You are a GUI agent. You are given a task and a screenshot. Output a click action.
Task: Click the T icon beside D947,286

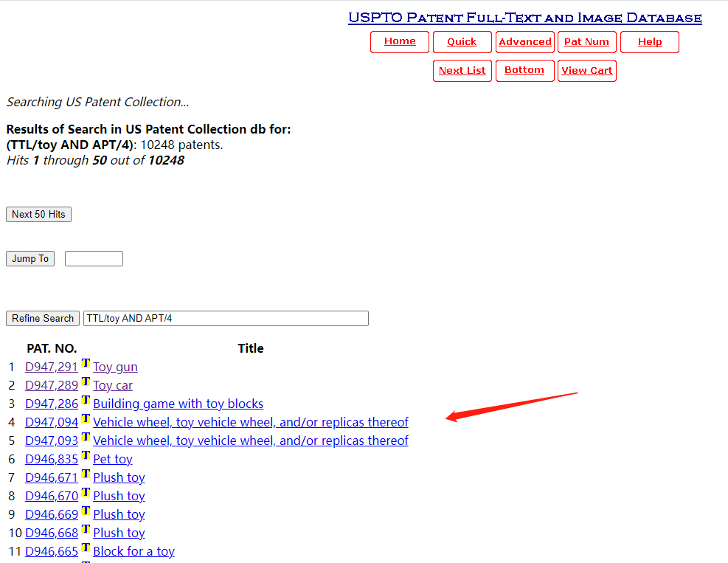(x=86, y=400)
